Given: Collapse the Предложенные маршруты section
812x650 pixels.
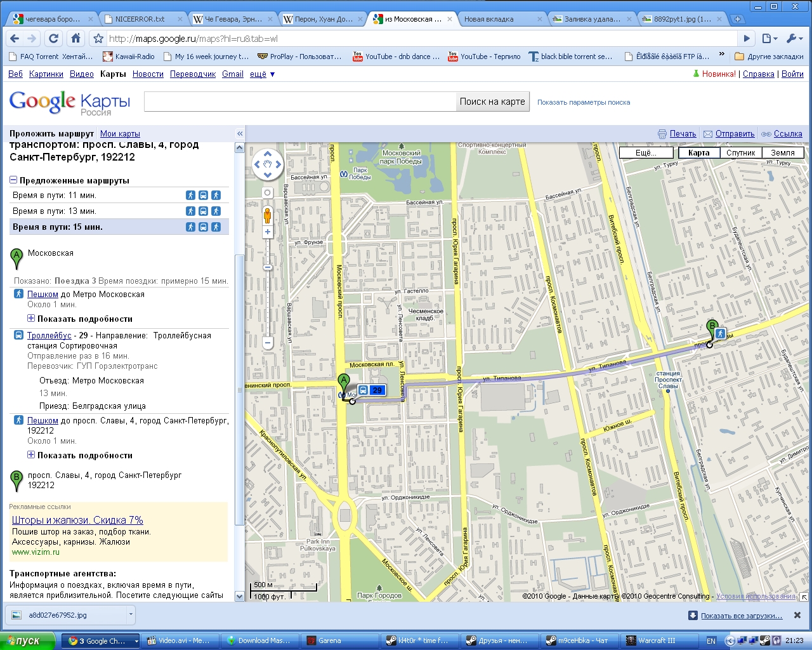Looking at the screenshot, I should point(13,180).
